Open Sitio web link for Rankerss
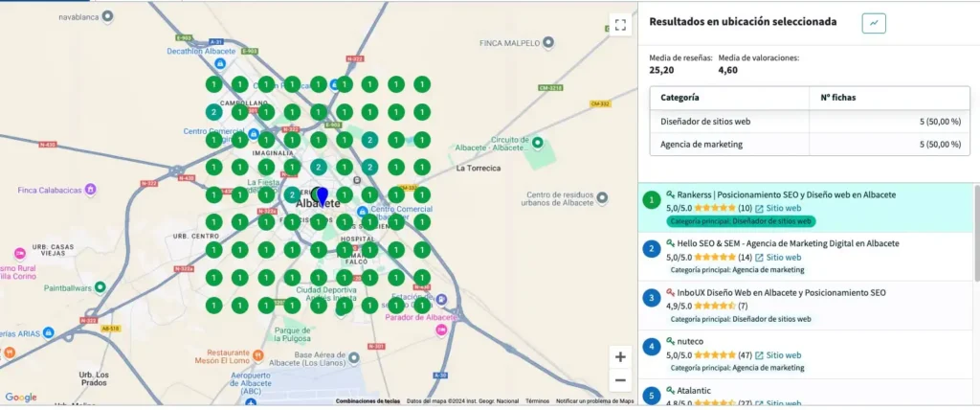The image size is (980, 410). pyautogui.click(x=778, y=208)
